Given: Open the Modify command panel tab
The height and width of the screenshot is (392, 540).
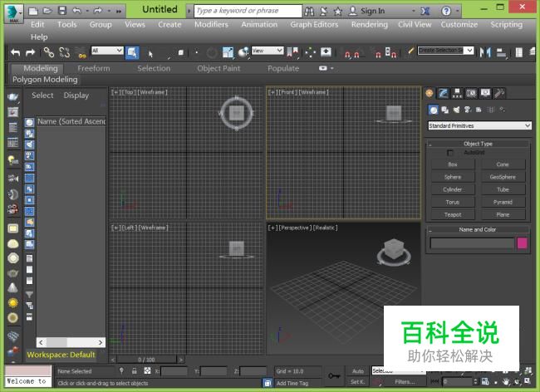Looking at the screenshot, I should click(444, 94).
